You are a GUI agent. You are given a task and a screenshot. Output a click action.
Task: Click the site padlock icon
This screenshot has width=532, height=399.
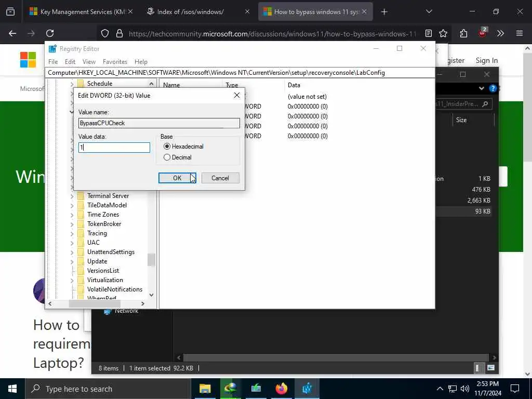[x=119, y=34]
